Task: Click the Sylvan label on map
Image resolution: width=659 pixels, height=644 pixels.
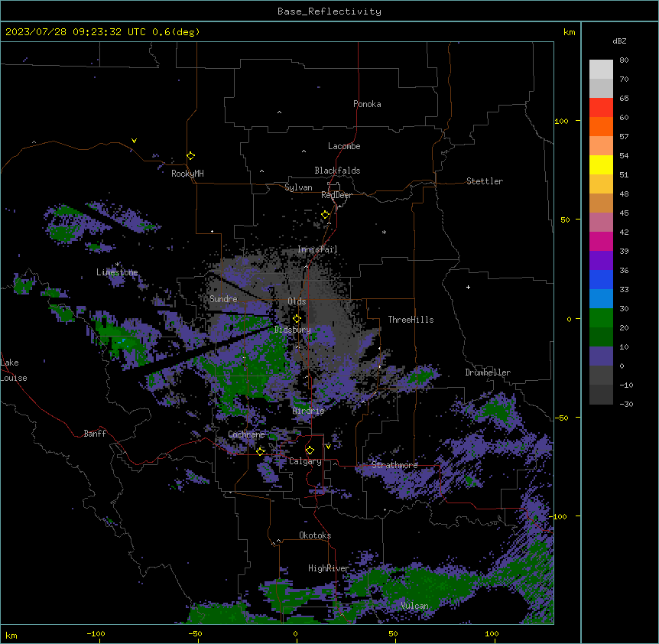Action: coord(298,187)
